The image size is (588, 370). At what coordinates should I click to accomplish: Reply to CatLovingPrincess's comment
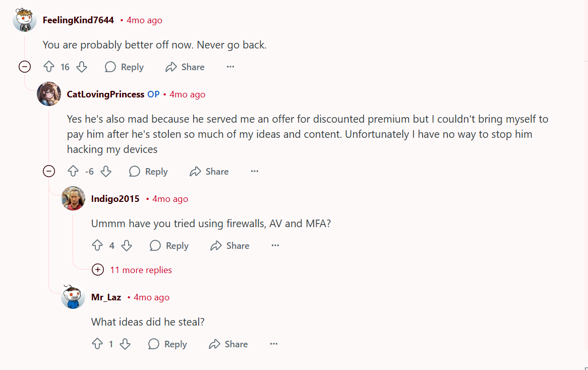[x=149, y=172]
